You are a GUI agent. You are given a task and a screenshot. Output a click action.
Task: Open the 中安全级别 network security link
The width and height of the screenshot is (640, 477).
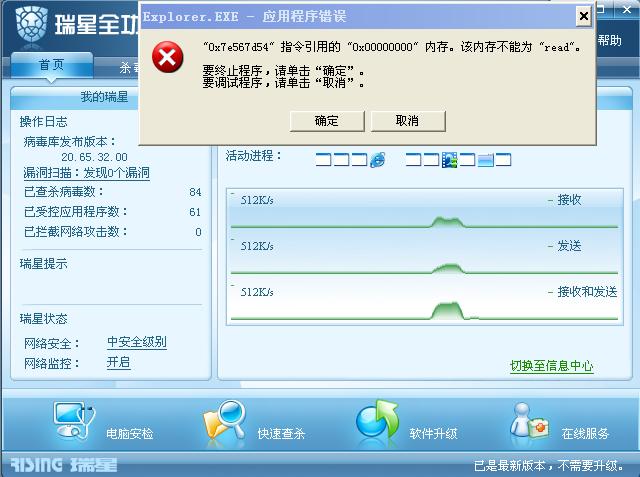tap(137, 342)
